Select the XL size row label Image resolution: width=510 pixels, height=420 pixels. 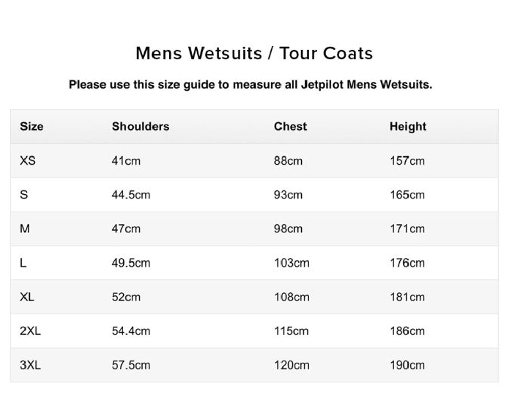coord(27,297)
